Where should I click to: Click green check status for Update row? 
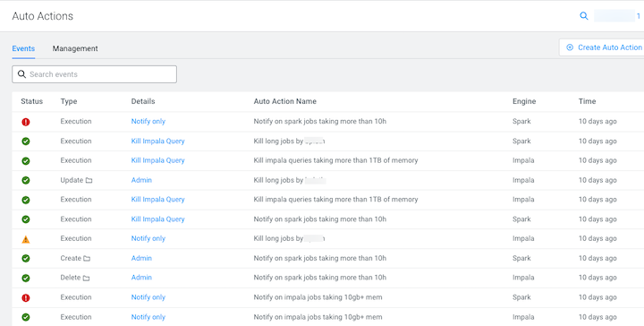click(26, 181)
